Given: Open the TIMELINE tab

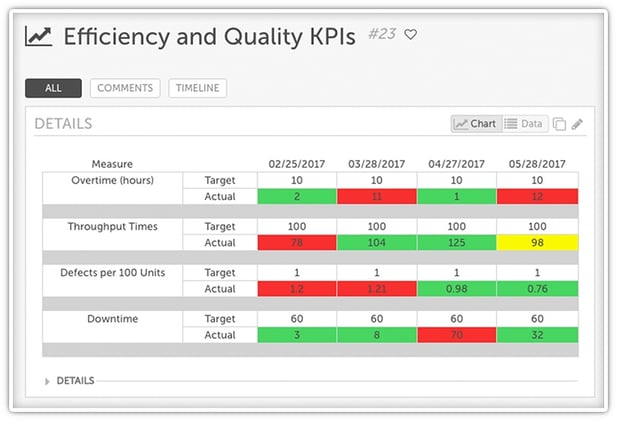Looking at the screenshot, I should coord(198,88).
